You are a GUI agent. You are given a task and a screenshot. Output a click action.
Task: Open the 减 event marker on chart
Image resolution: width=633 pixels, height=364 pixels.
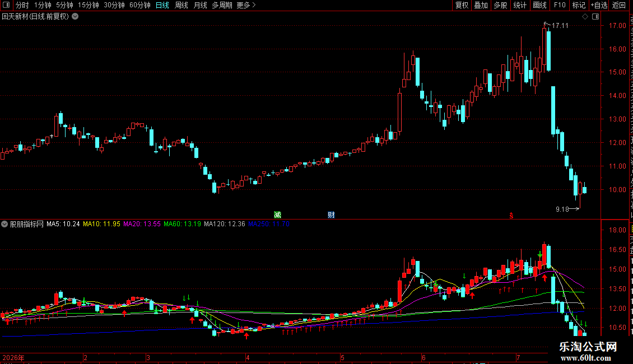277,214
